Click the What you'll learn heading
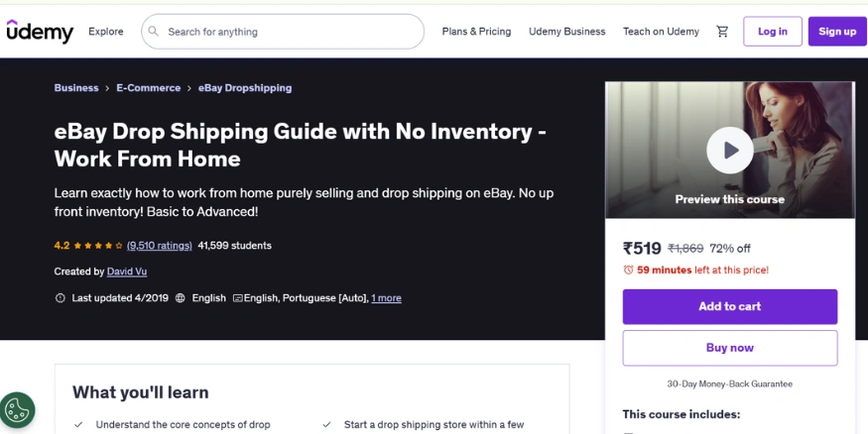 click(141, 392)
